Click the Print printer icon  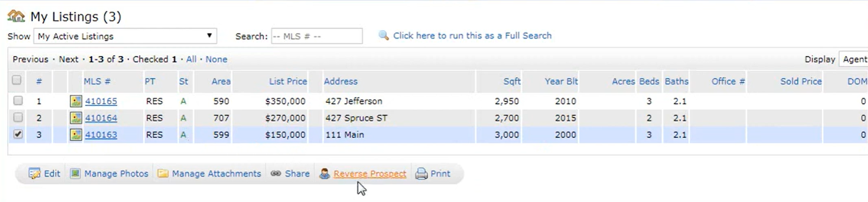(421, 174)
